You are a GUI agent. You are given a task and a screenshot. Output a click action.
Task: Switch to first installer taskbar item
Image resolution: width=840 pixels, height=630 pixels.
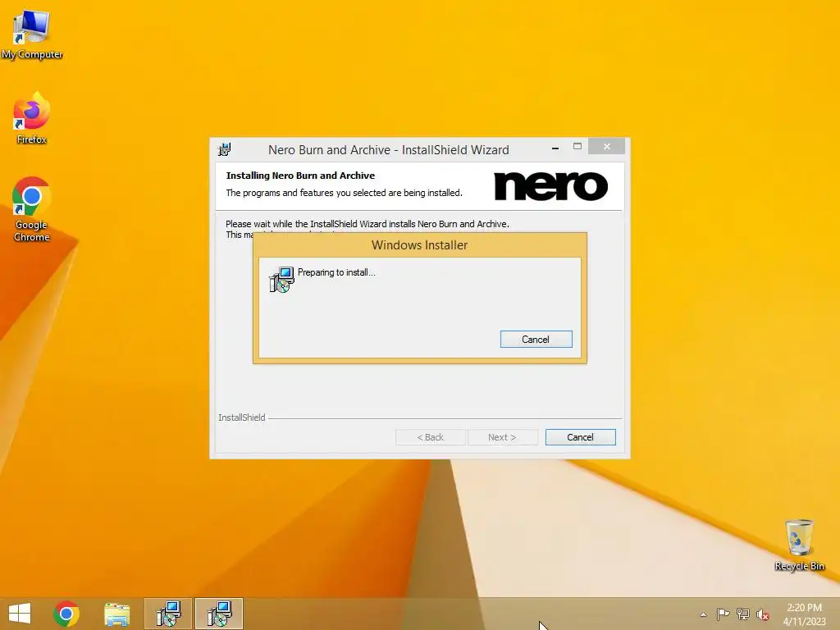168,614
